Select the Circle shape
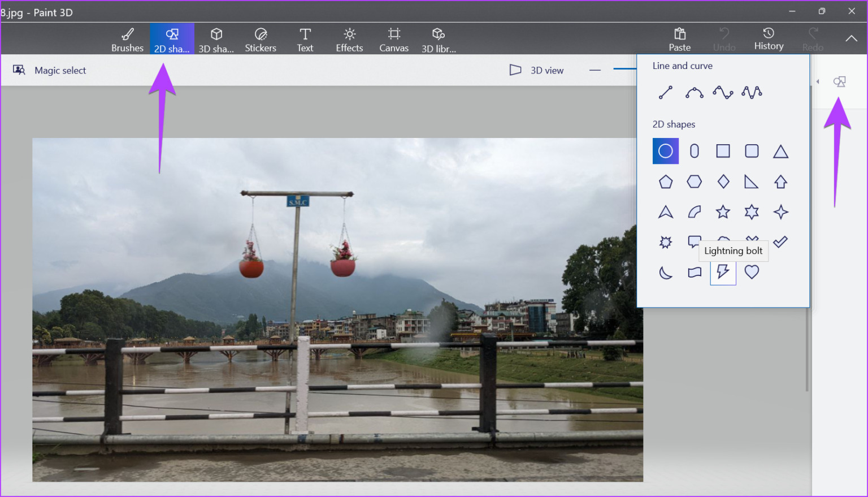Viewport: 868px width, 497px height. click(665, 151)
